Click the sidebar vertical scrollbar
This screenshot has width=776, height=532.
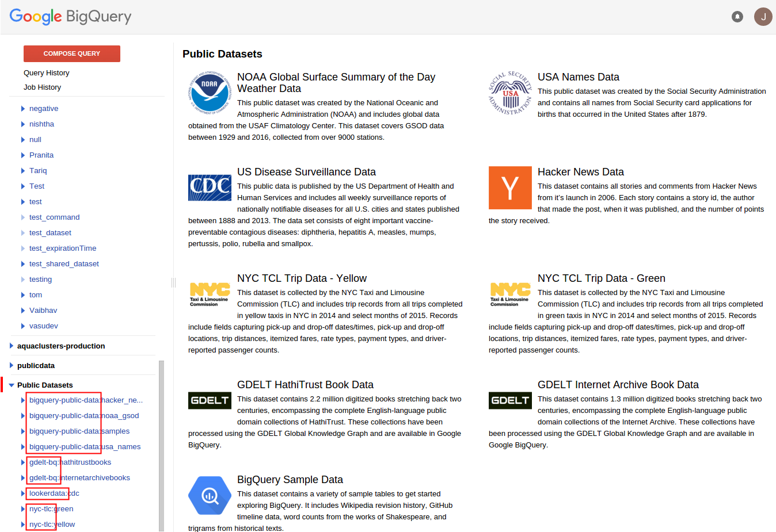[x=161, y=446]
